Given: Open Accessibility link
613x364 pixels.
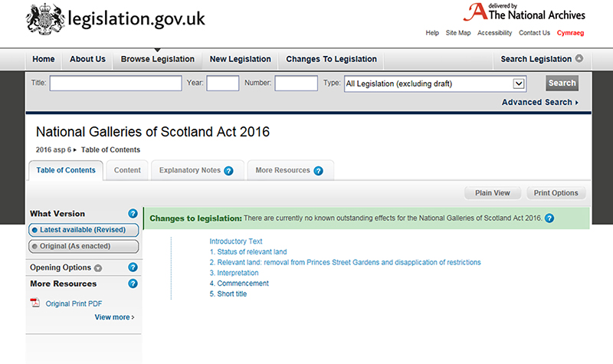Looking at the screenshot, I should pyautogui.click(x=494, y=33).
